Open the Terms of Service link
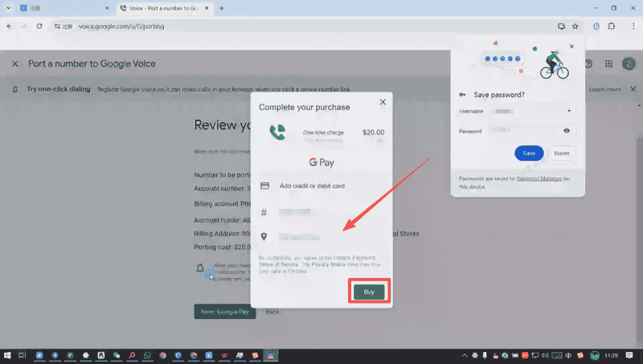Viewport: 643px width, 364px height. (278, 264)
